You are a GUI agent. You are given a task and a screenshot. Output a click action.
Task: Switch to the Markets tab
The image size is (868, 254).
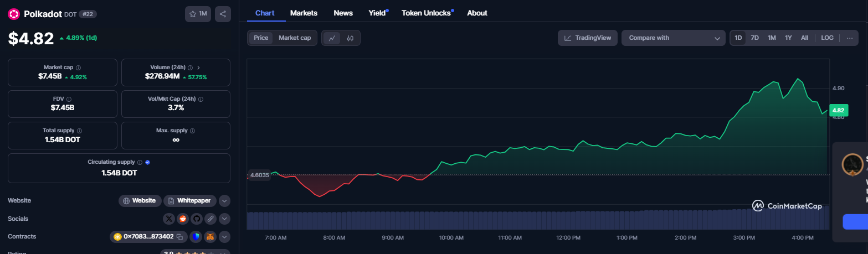304,13
